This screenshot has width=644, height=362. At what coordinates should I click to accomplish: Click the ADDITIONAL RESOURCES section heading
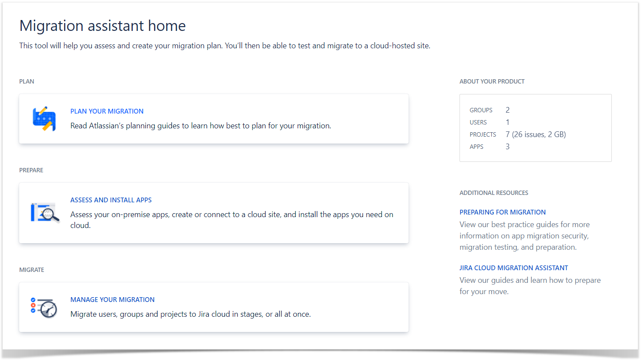tap(493, 193)
